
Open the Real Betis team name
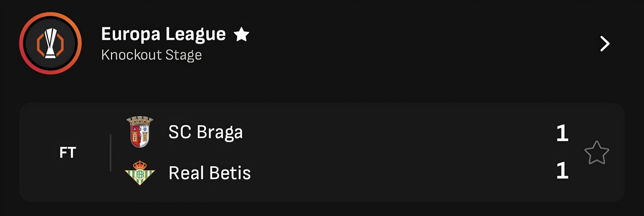(210, 173)
